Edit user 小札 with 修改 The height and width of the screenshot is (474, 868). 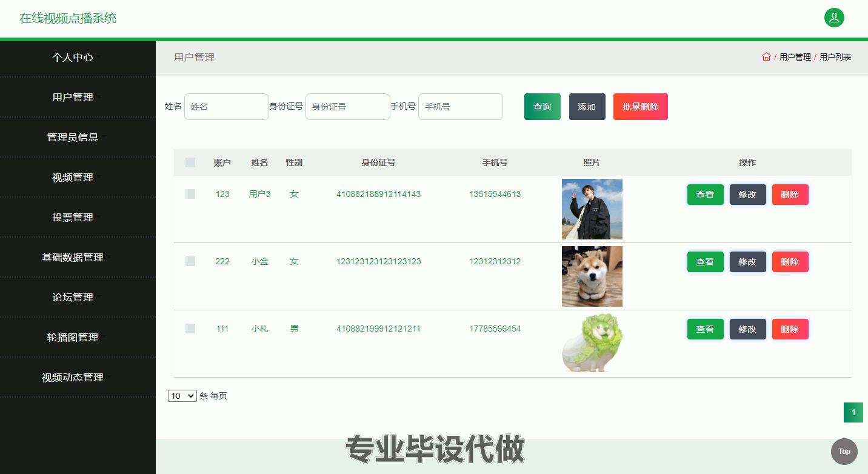pyautogui.click(x=748, y=329)
